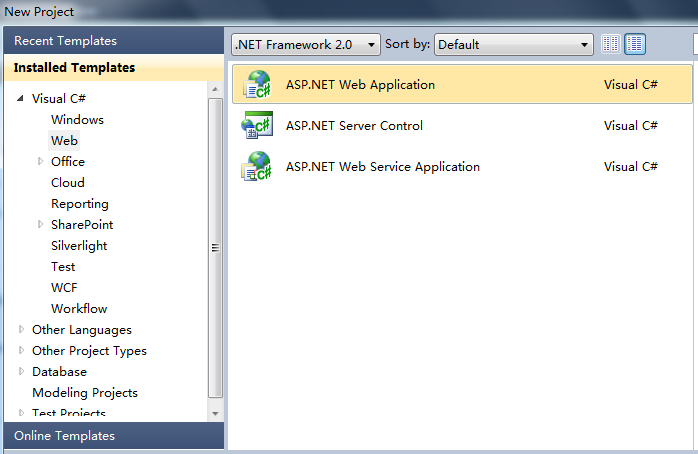This screenshot has width=698, height=454.
Task: Expand the Office node arrow
Action: pyautogui.click(x=41, y=162)
